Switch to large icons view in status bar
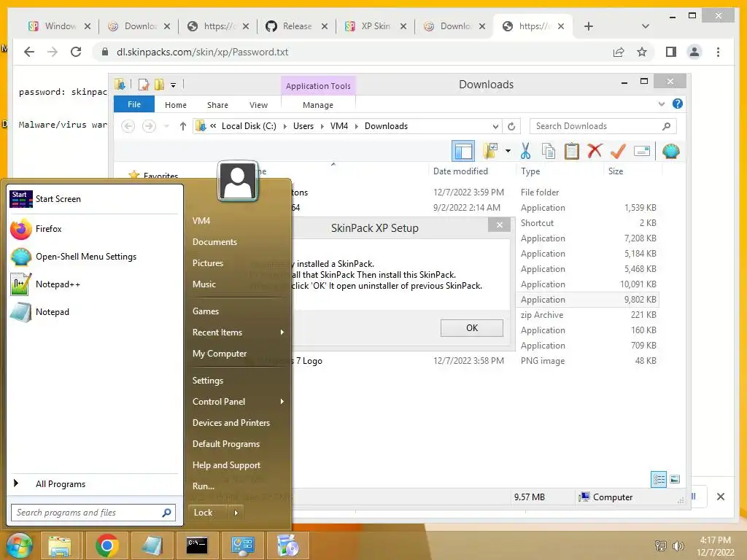The image size is (747, 560). coord(675,480)
